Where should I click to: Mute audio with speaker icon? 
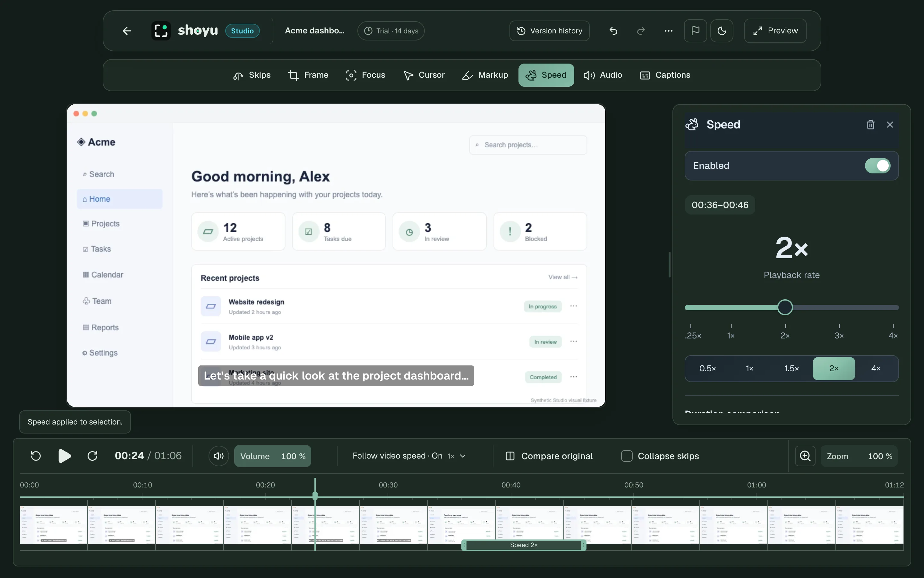click(219, 456)
